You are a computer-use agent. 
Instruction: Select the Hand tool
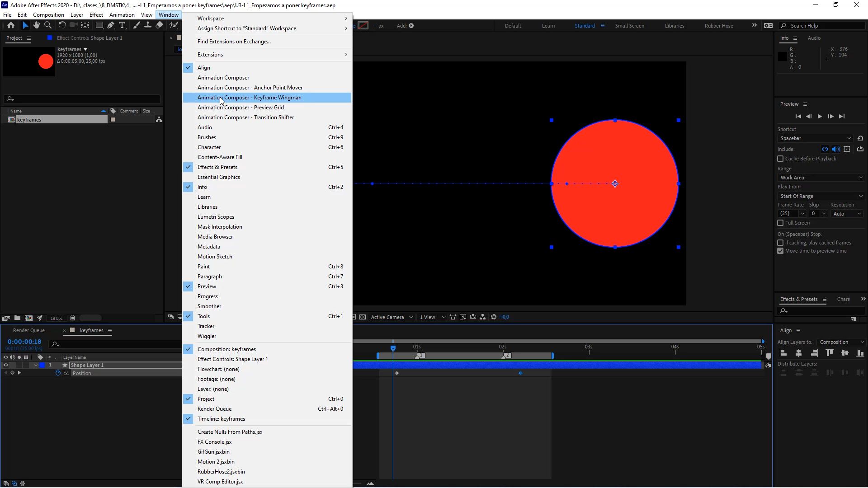coord(37,25)
